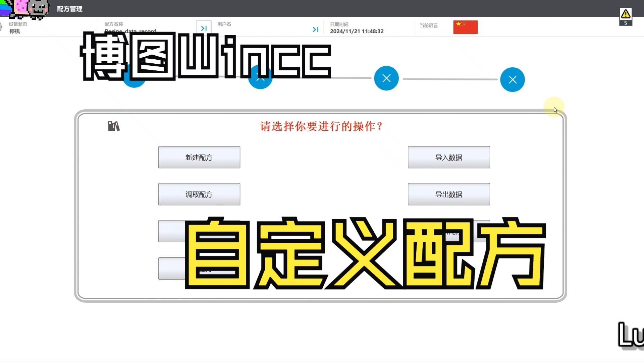This screenshot has width=644, height=362.
Task: Click the 新建配方 button
Action: click(199, 157)
